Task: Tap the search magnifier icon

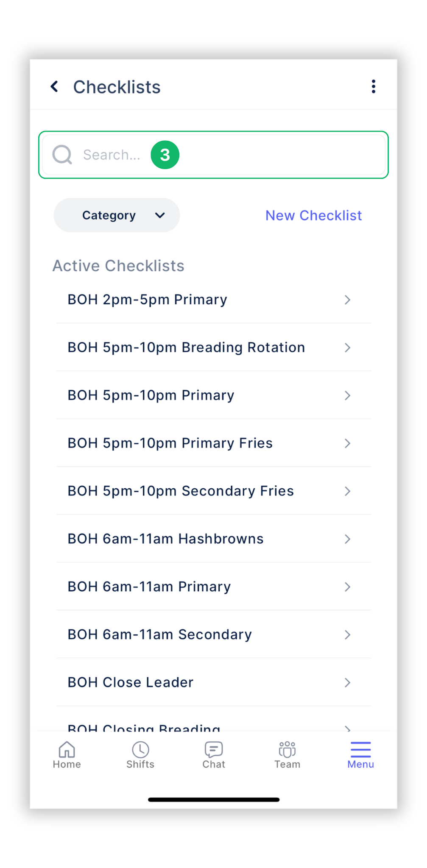Action: (x=62, y=155)
